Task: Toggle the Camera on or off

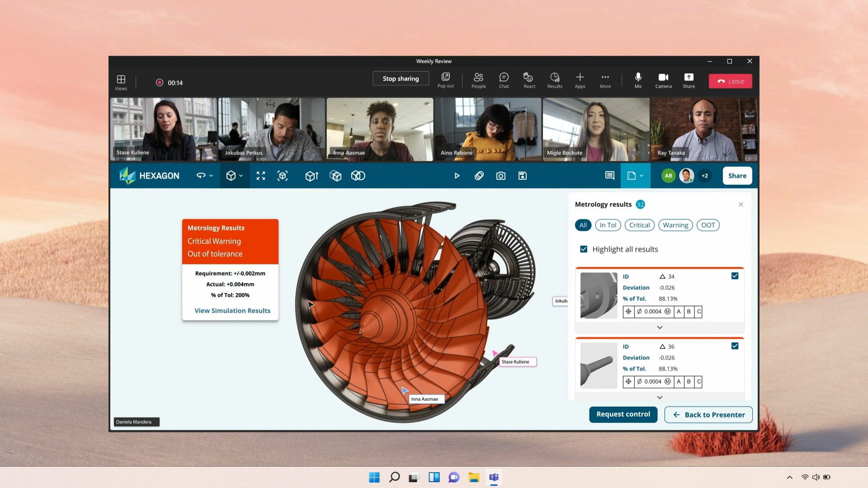Action: point(663,80)
